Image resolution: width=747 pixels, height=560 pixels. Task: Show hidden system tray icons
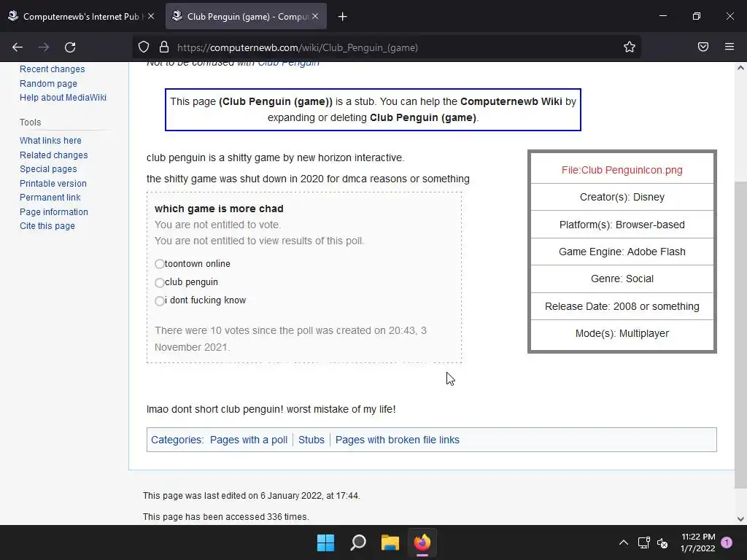623,542
